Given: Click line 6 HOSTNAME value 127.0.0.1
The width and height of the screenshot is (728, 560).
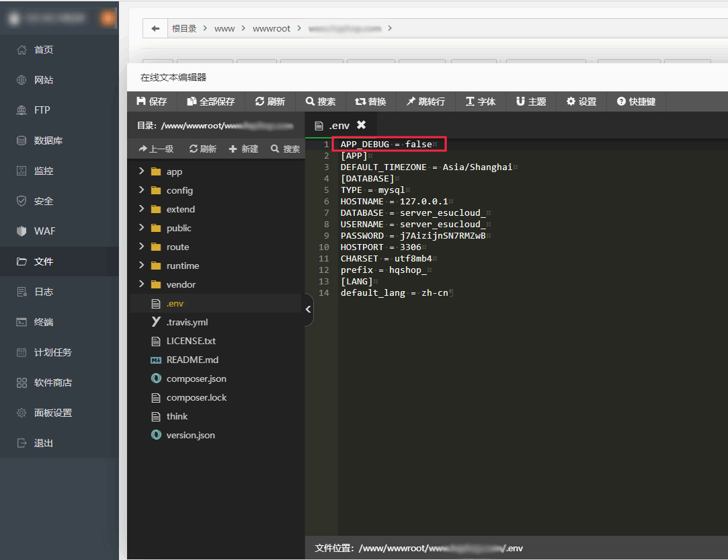Looking at the screenshot, I should pyautogui.click(x=424, y=202).
